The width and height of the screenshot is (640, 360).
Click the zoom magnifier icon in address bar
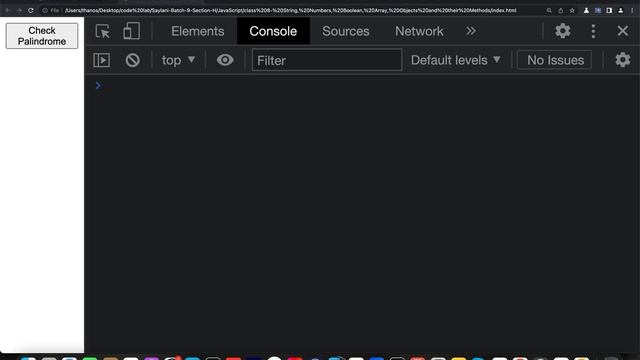(549, 11)
